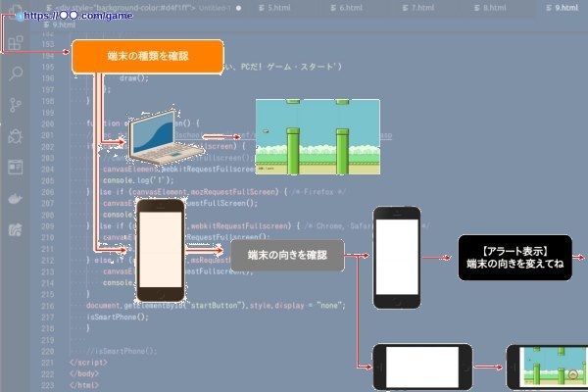
Task: Switch to the 8.html tab
Action: (490, 8)
